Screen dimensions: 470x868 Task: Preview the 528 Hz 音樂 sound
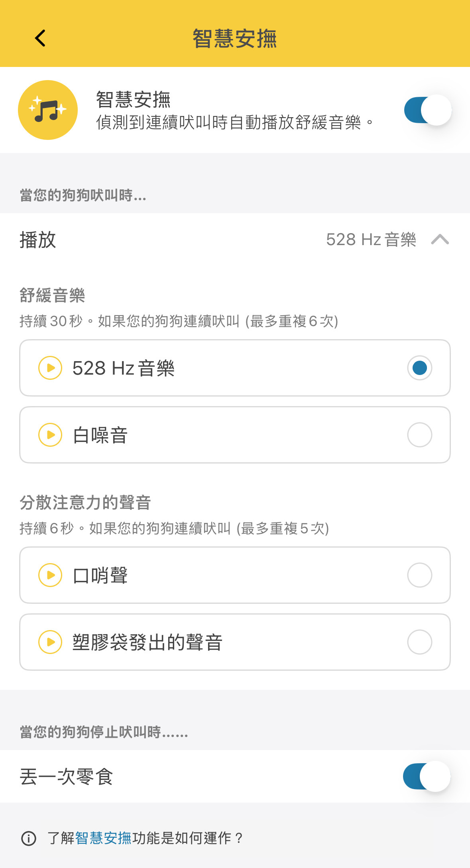point(50,367)
